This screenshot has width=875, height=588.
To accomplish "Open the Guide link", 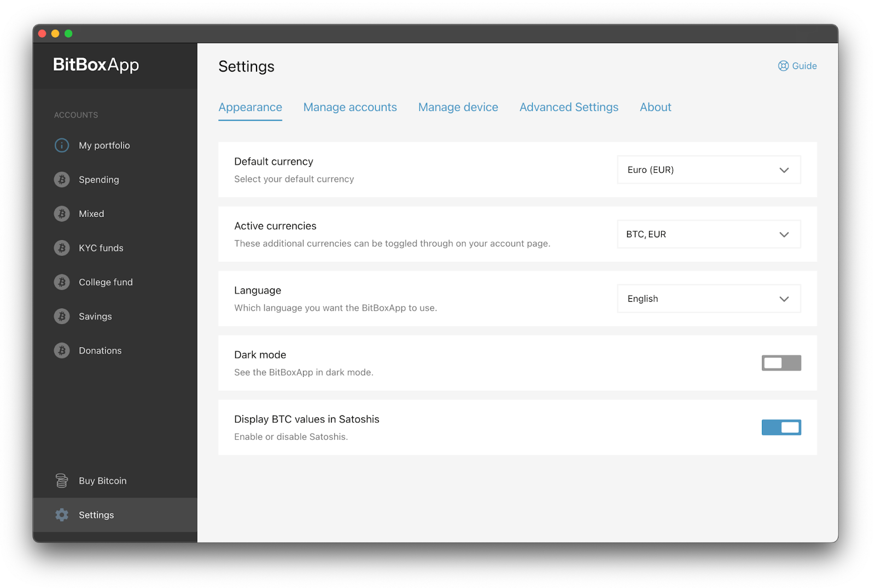I will pyautogui.click(x=797, y=66).
